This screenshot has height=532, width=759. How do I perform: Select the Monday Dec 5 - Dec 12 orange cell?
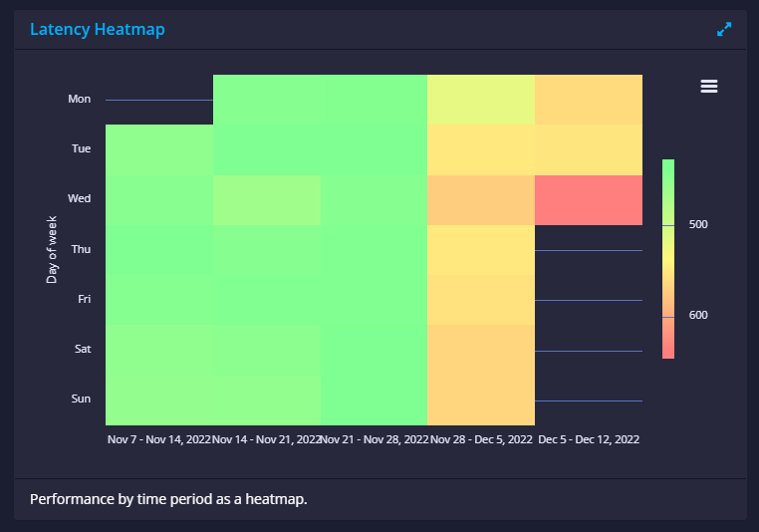tap(589, 100)
